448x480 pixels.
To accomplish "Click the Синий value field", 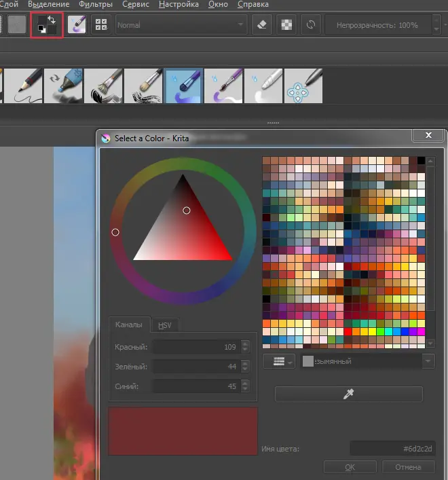I will (x=198, y=386).
